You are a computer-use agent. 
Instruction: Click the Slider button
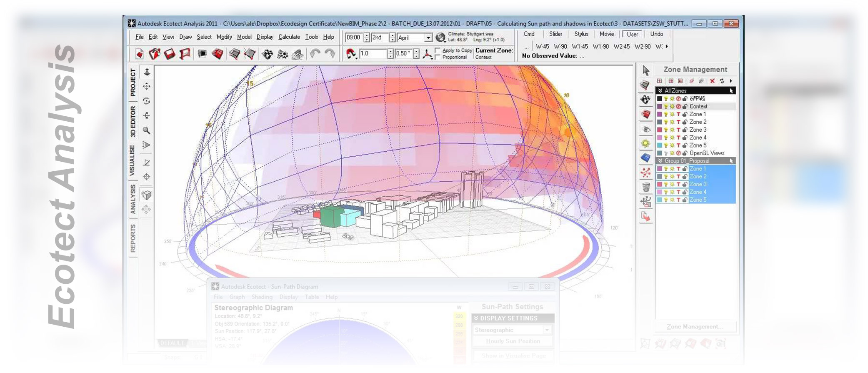pyautogui.click(x=555, y=34)
